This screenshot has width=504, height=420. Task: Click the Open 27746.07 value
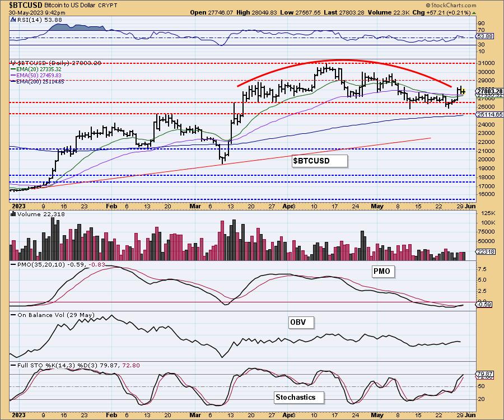pos(211,12)
